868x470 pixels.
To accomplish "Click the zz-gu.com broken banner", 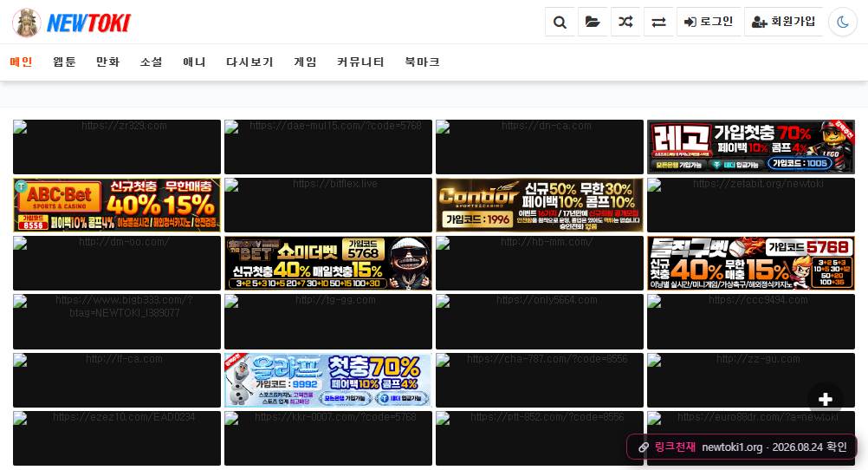I will coord(751,380).
